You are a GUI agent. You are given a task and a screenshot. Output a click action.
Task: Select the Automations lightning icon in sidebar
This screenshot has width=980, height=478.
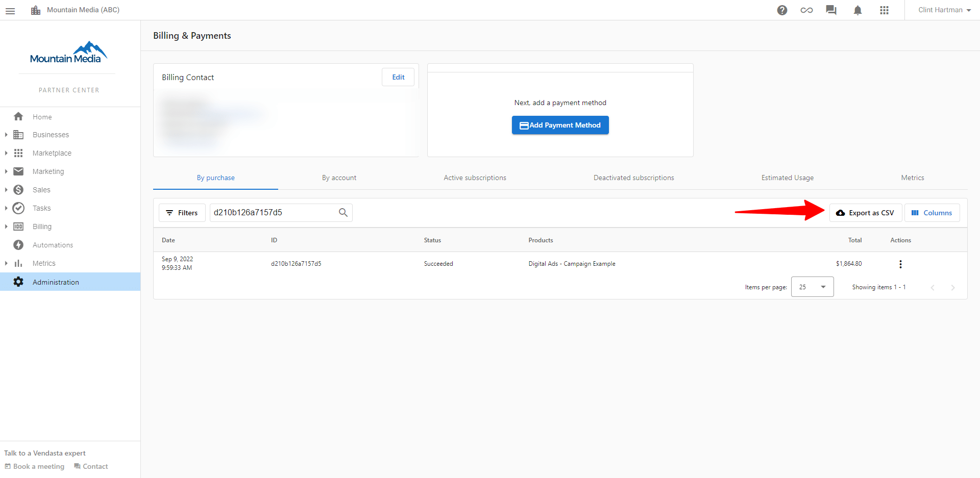coord(18,245)
